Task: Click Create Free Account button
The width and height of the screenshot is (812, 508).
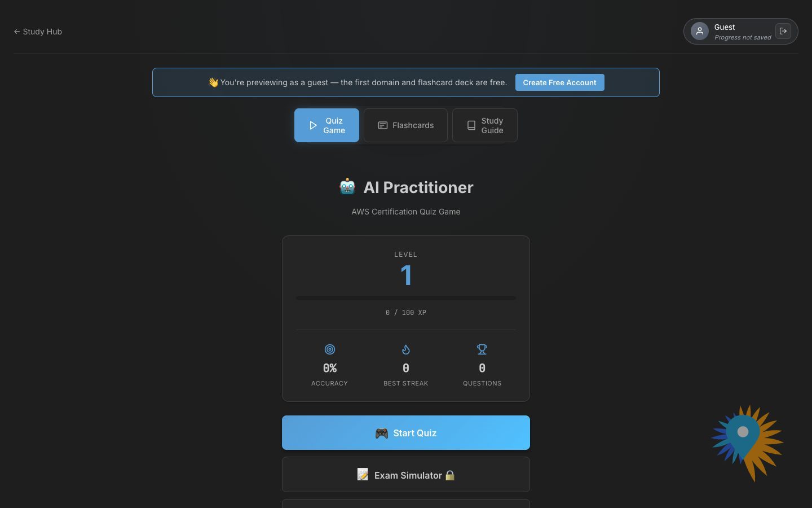Action: (x=559, y=82)
